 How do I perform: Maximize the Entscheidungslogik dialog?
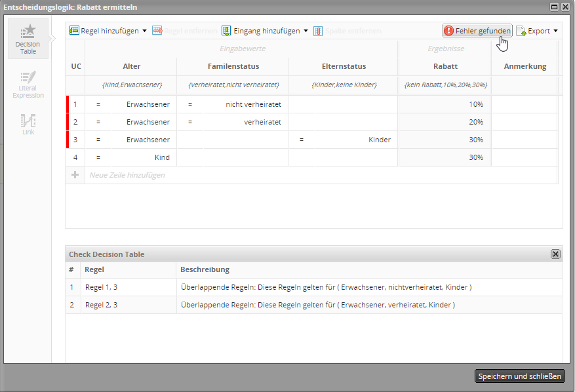pos(555,7)
